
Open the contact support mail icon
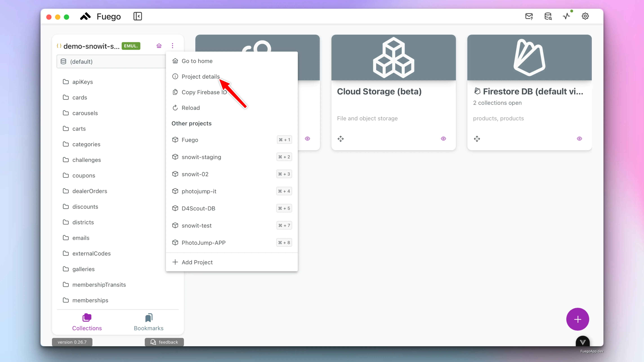click(x=529, y=16)
